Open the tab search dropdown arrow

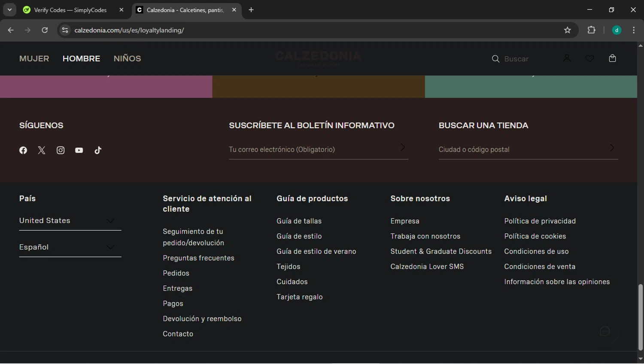[9, 10]
